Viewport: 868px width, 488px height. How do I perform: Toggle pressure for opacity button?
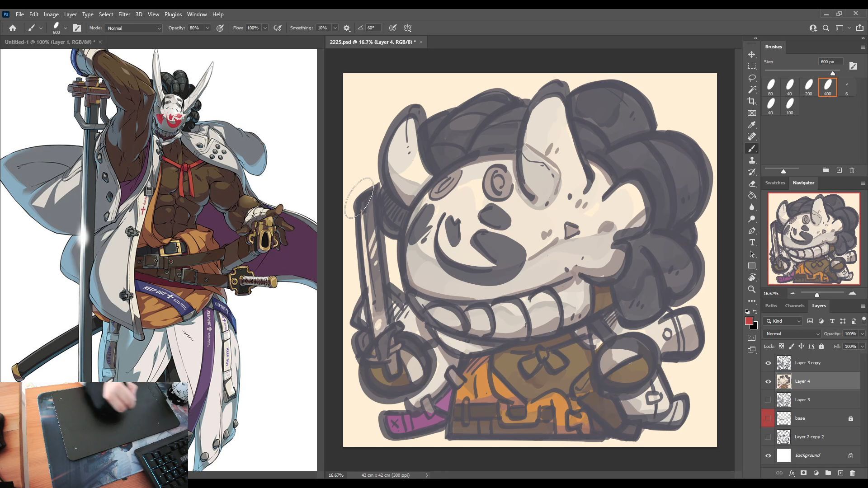click(x=220, y=28)
